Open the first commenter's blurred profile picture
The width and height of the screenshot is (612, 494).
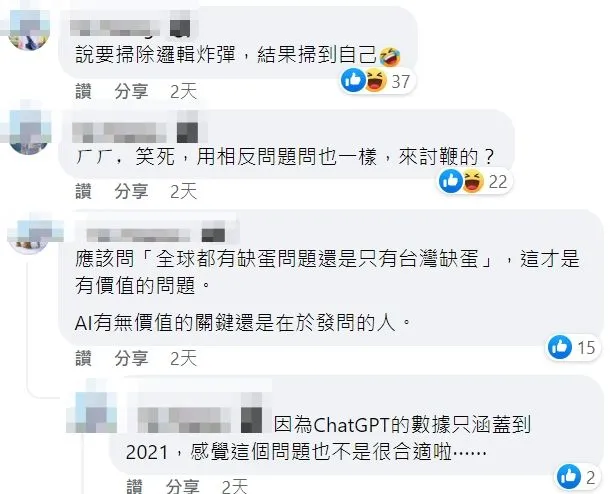[29, 31]
